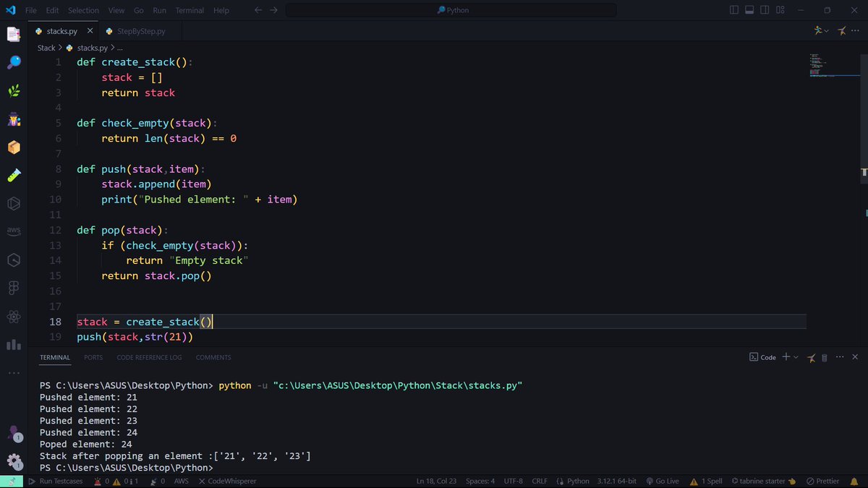Click Go Live in status bar
Viewport: 868px width, 488px height.
(x=663, y=481)
